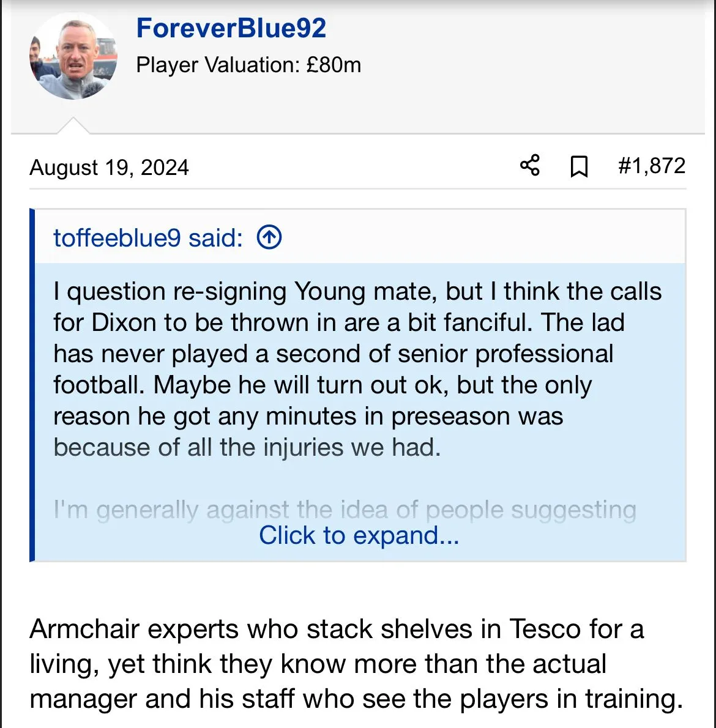Image resolution: width=716 pixels, height=728 pixels.
Task: Open the ForeverBlue92 profile link
Action: [x=231, y=28]
